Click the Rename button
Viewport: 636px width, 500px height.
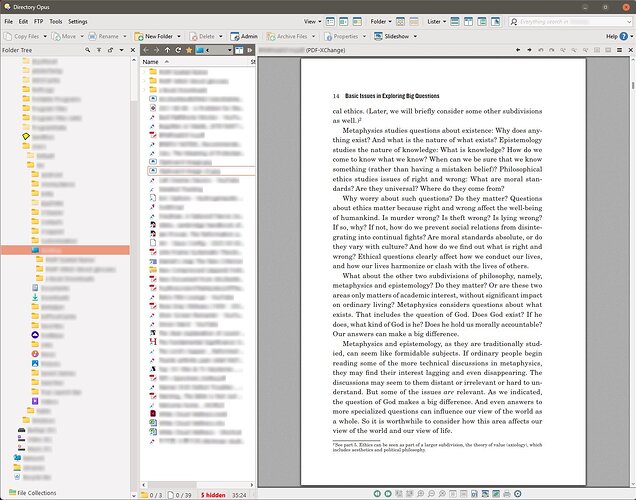coord(104,36)
